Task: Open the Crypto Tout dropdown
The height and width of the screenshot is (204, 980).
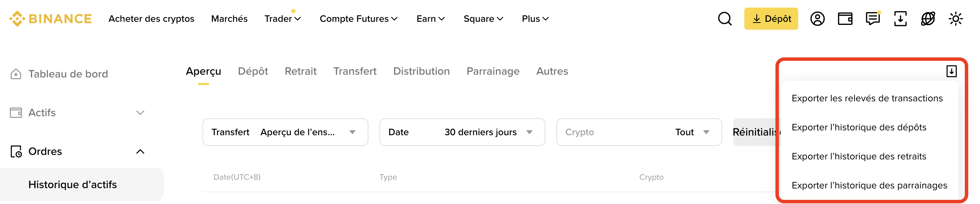Action: click(639, 132)
